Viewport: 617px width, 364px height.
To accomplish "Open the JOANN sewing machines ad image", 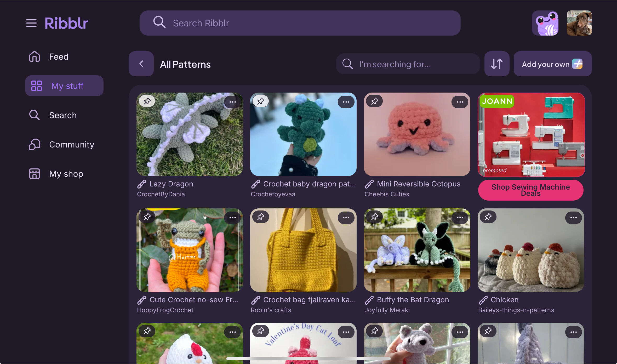I will [x=531, y=135].
